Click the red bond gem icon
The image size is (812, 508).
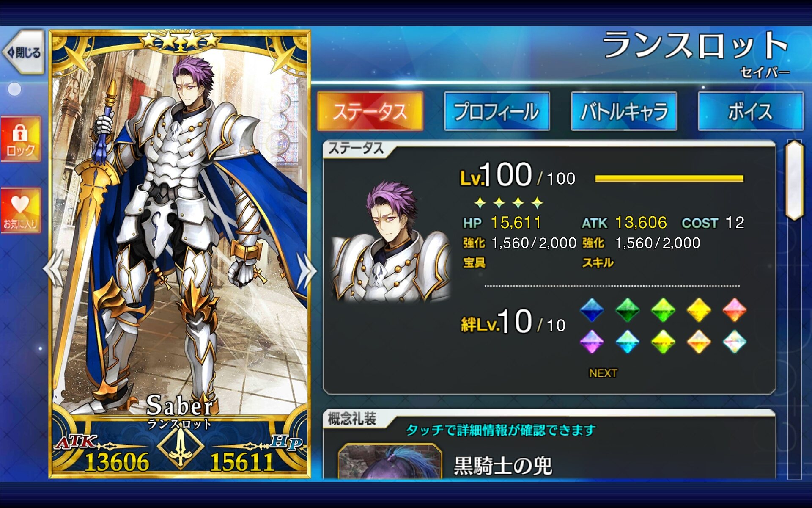[735, 310]
